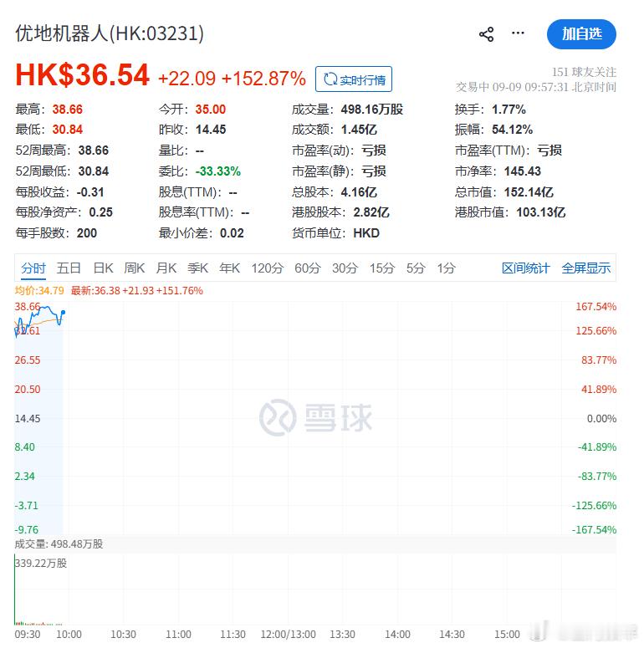Click 成交量 value 498.16万股
This screenshot has height=648, width=644.
tap(371, 110)
